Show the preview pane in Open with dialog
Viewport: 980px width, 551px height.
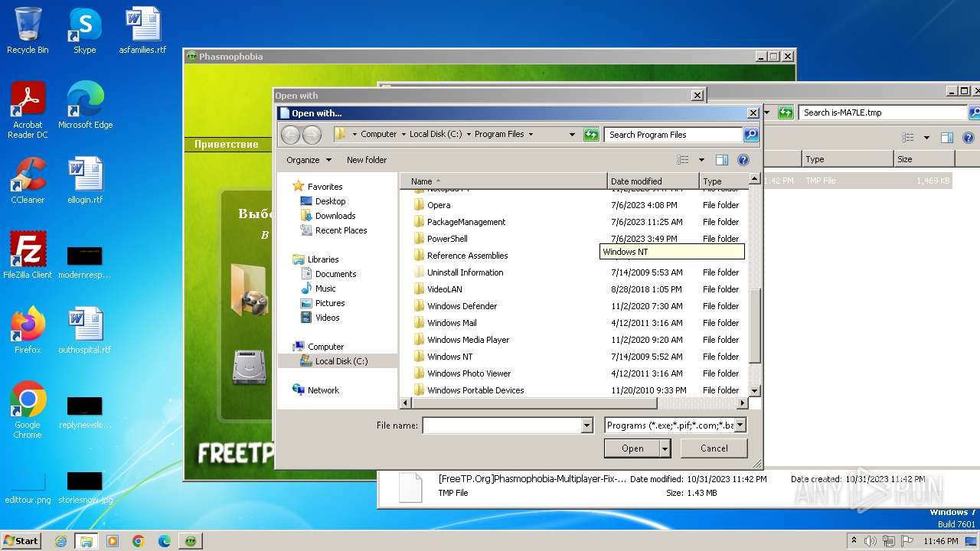721,160
